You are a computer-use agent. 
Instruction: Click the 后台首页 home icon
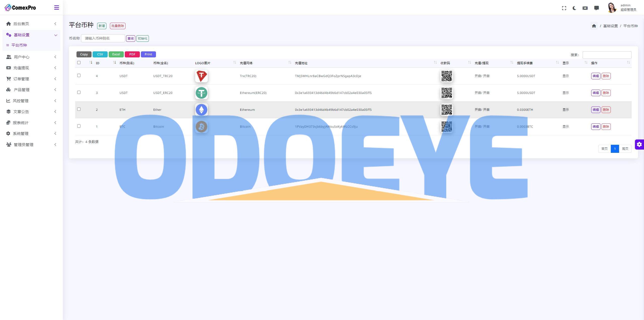pos(8,23)
